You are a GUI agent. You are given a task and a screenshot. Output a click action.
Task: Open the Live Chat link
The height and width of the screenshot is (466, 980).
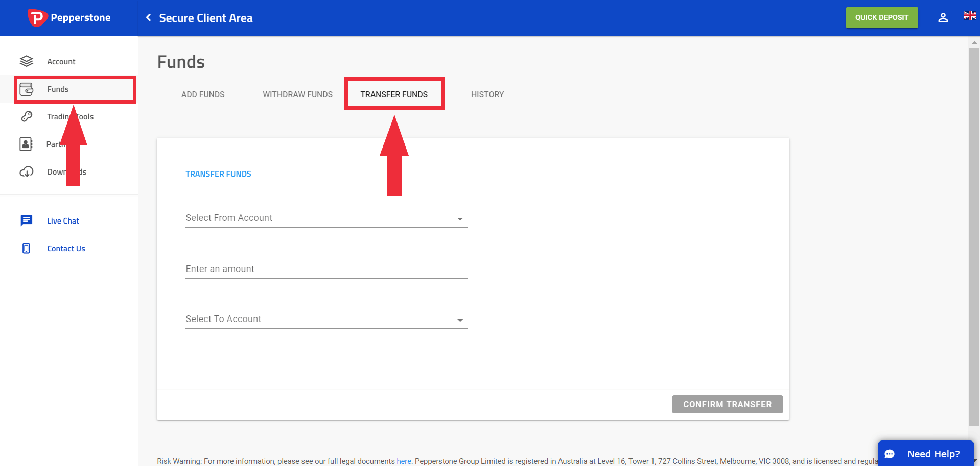(x=63, y=221)
